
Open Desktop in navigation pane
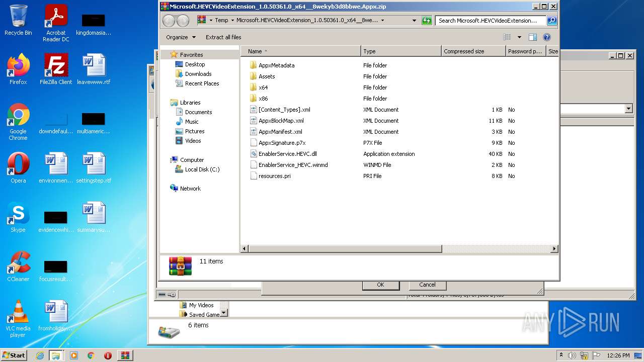[195, 64]
